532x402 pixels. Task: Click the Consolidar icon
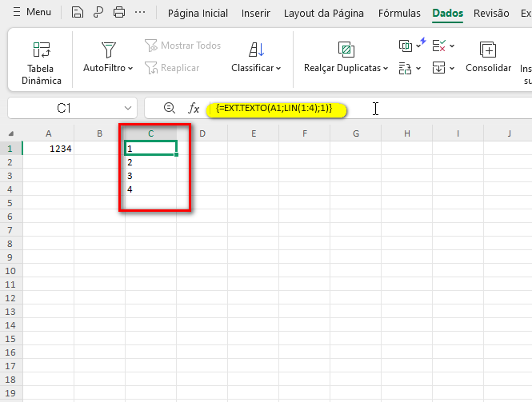487,50
